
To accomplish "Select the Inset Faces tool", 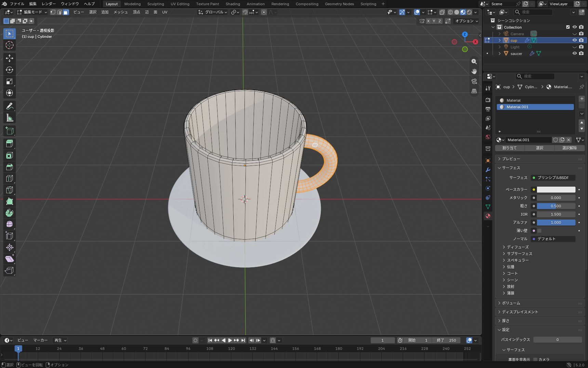I will tap(10, 156).
